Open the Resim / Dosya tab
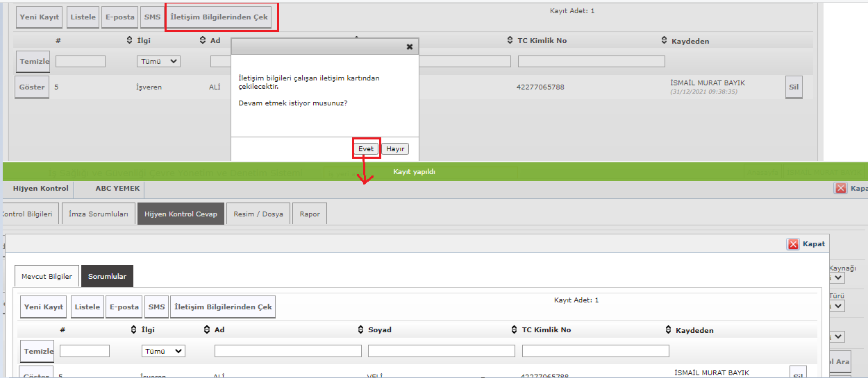The image size is (868, 378). [x=258, y=214]
